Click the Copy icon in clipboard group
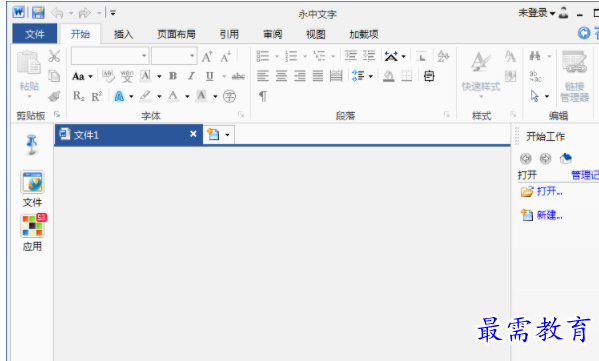This screenshot has width=599, height=361. pos(54,76)
